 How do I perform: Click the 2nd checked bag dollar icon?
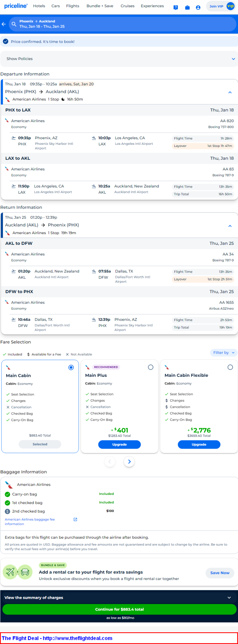7,511
